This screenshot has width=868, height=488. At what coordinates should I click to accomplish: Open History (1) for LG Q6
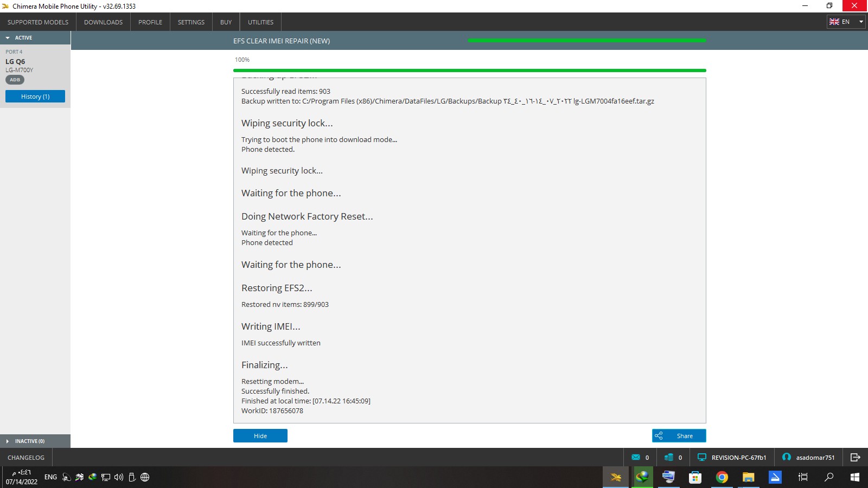(x=35, y=97)
